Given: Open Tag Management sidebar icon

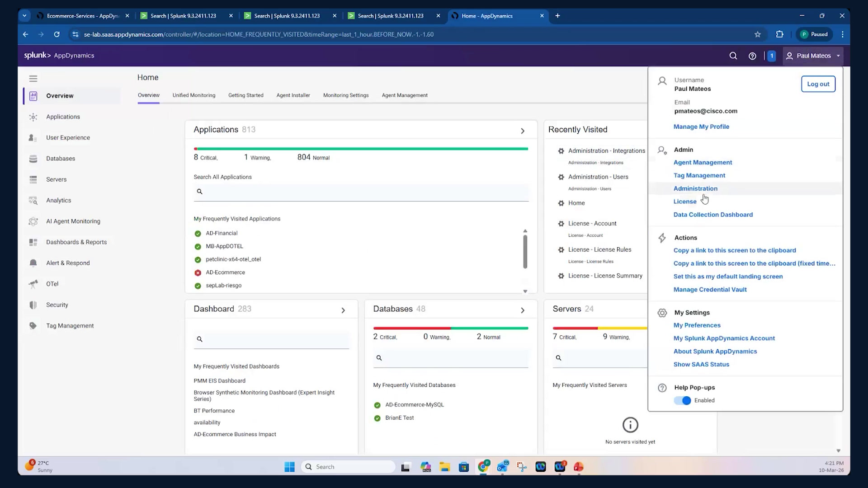Looking at the screenshot, I should [x=33, y=326].
